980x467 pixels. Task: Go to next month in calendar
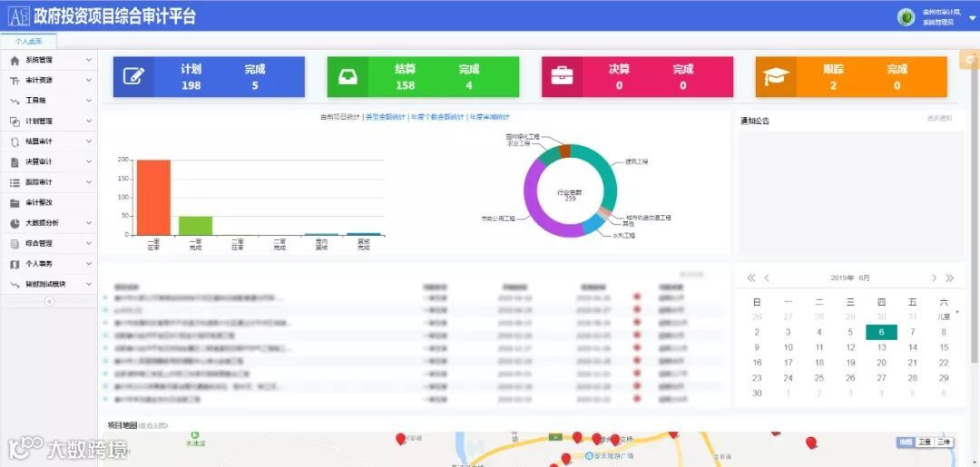pos(934,277)
